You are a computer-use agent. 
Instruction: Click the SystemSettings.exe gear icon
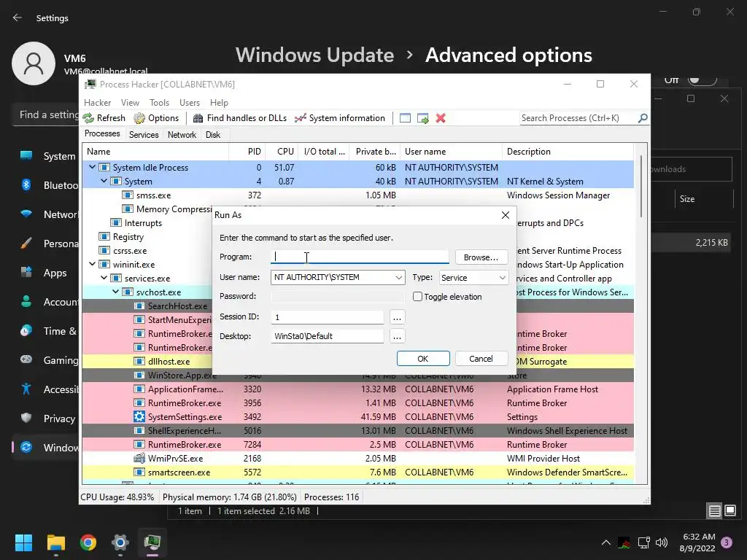(139, 416)
